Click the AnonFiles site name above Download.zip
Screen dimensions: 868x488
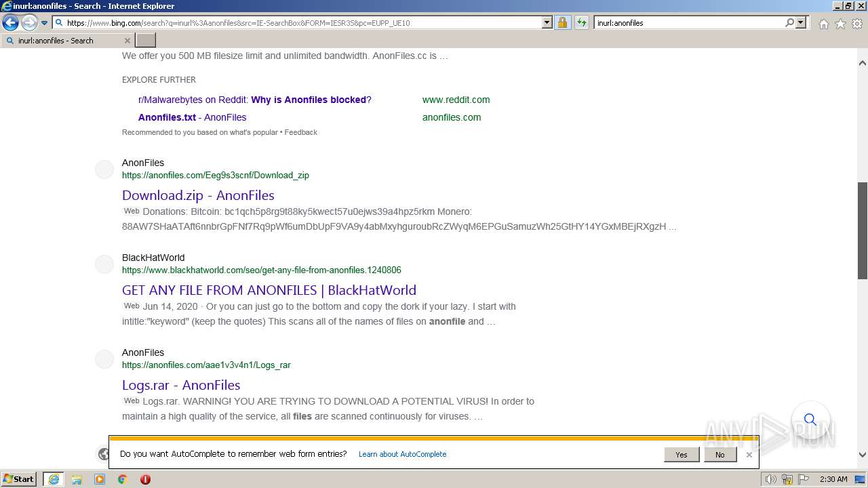(x=143, y=163)
